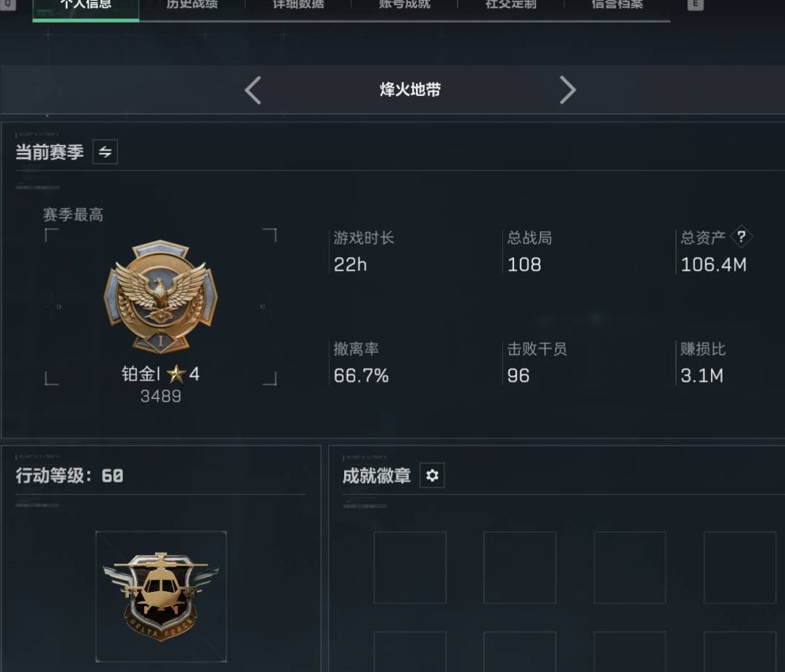Switch to the 社交定制 tab
Viewport: 785px width, 672px height.
(x=510, y=5)
